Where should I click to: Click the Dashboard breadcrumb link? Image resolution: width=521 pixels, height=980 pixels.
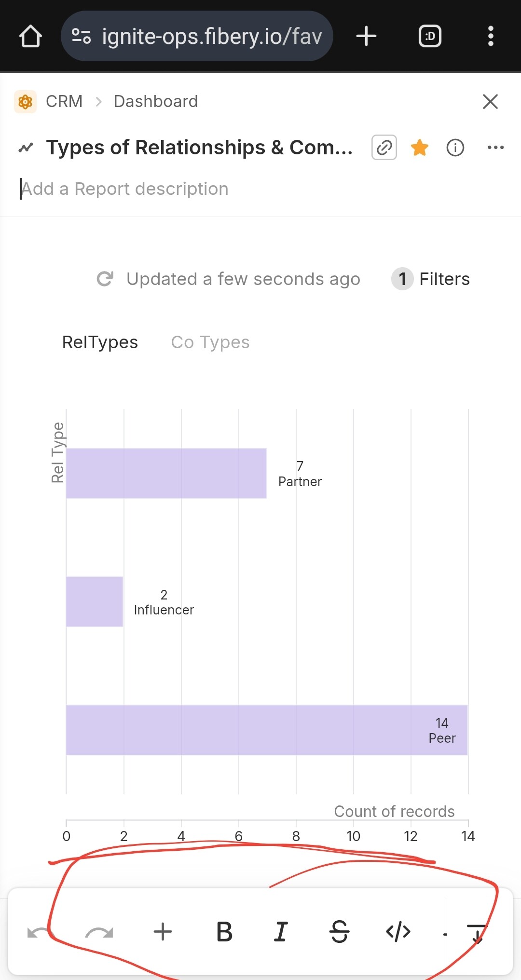click(x=156, y=102)
